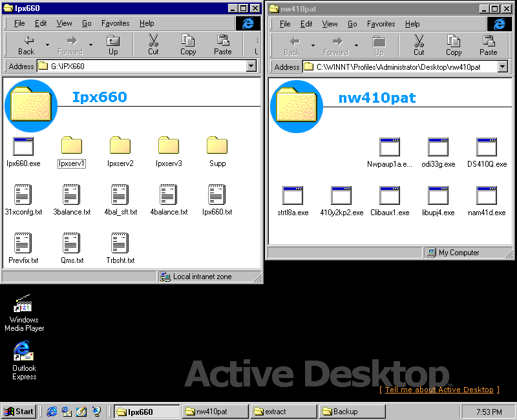Viewport: 517px width, 420px height.
Task: Click Windows Media Player desktop shortcut
Action: tap(24, 313)
